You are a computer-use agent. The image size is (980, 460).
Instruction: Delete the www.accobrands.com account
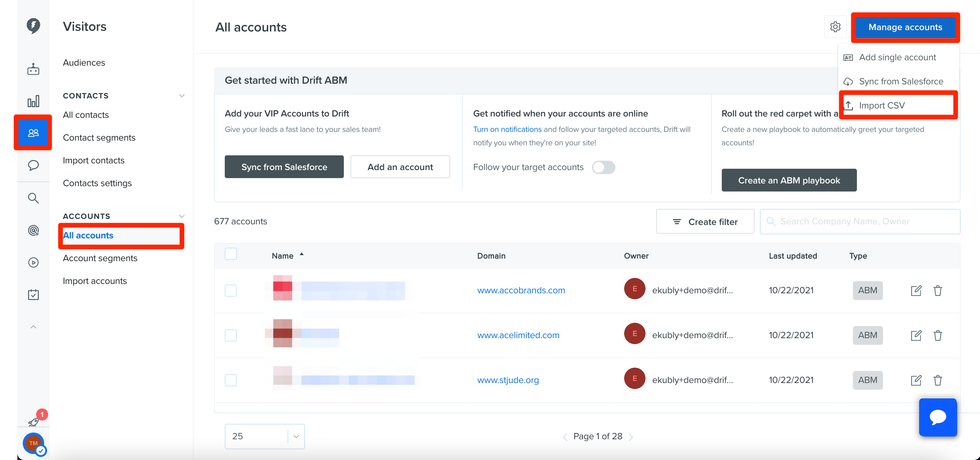(938, 291)
